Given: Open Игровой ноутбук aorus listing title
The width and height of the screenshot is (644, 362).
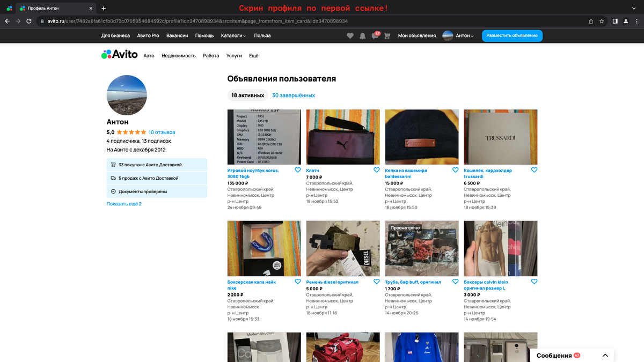Looking at the screenshot, I should (253, 173).
